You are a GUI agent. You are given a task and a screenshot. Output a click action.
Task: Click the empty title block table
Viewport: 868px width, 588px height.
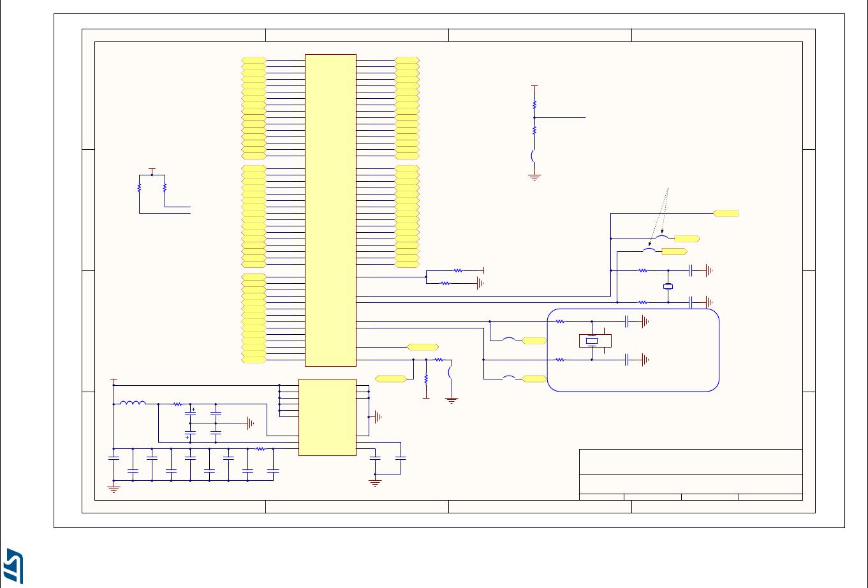(691, 474)
